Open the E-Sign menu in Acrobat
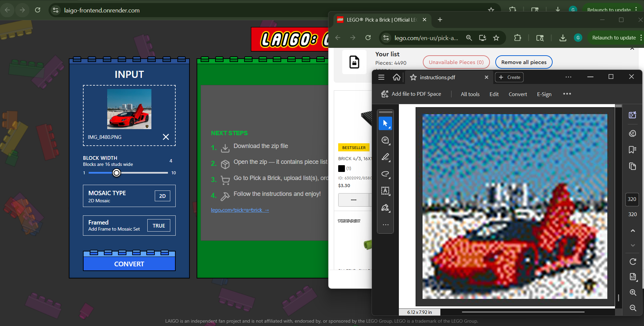Image resolution: width=644 pixels, height=326 pixels. 544,94
